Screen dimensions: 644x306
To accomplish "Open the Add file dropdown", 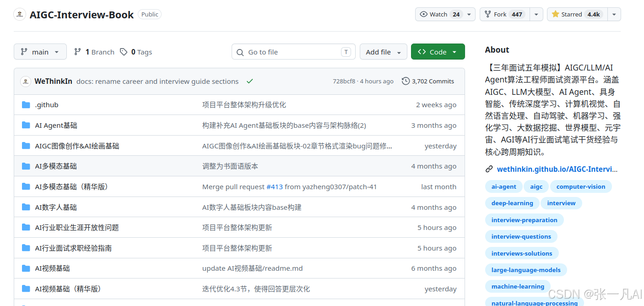I will 384,52.
